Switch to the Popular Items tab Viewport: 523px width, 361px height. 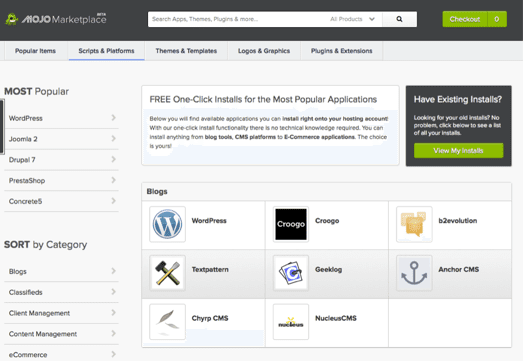(x=35, y=51)
